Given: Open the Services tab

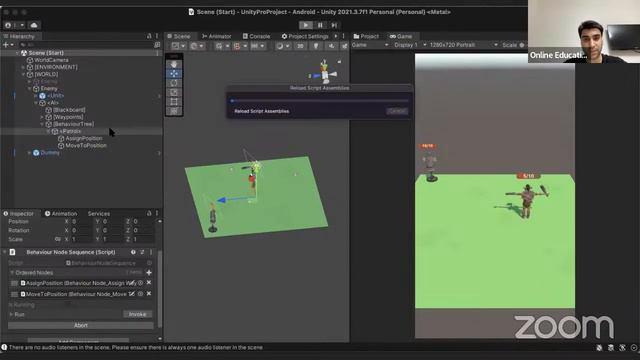Looking at the screenshot, I should pos(99,213).
